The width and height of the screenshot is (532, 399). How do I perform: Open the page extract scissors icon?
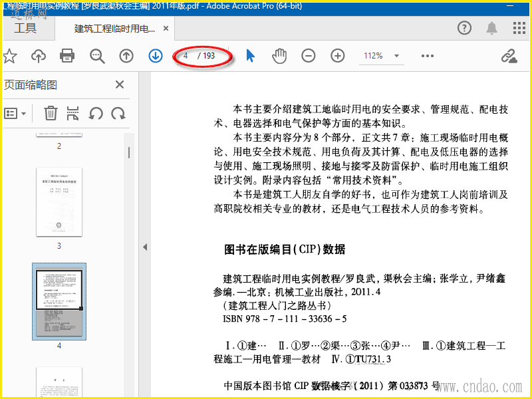pyautogui.click(x=72, y=113)
